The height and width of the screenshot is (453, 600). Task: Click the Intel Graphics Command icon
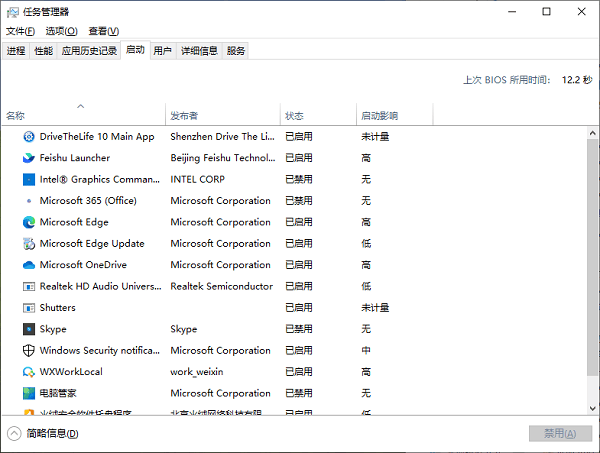coord(29,179)
